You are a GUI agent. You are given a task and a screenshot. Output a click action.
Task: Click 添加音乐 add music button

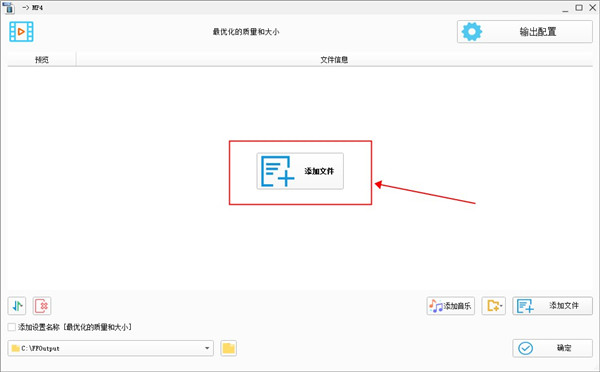[x=451, y=306]
